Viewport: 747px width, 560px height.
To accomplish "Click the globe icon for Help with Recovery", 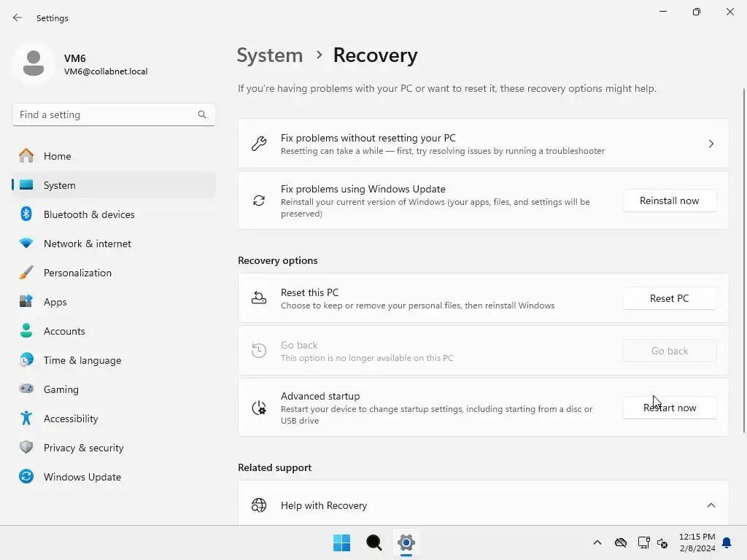I will coord(259,505).
